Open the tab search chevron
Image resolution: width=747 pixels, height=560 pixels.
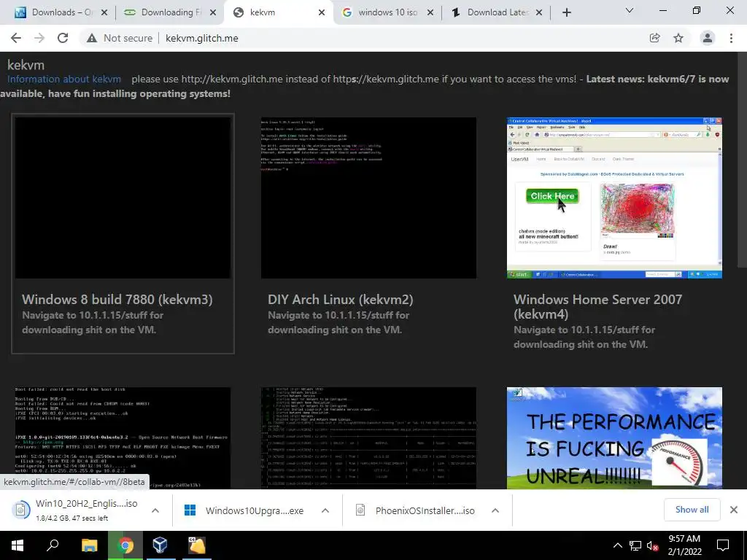point(630,10)
